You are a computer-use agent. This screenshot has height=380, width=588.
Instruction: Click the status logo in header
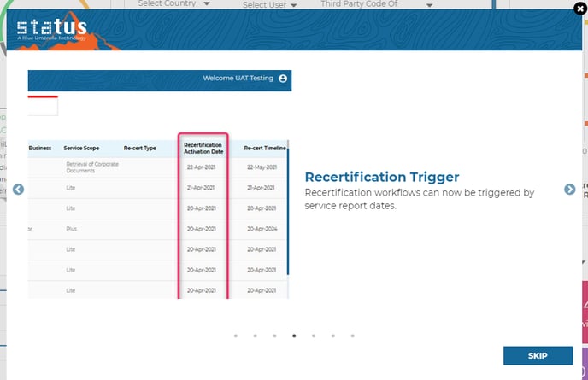coord(52,28)
